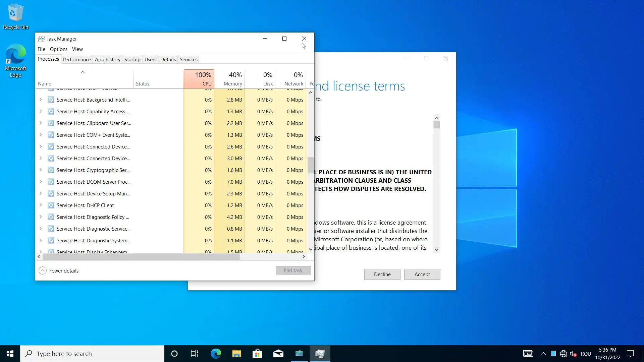Collapse with the Fewer details toggle
Screen dimensions: 644x362
point(59,270)
